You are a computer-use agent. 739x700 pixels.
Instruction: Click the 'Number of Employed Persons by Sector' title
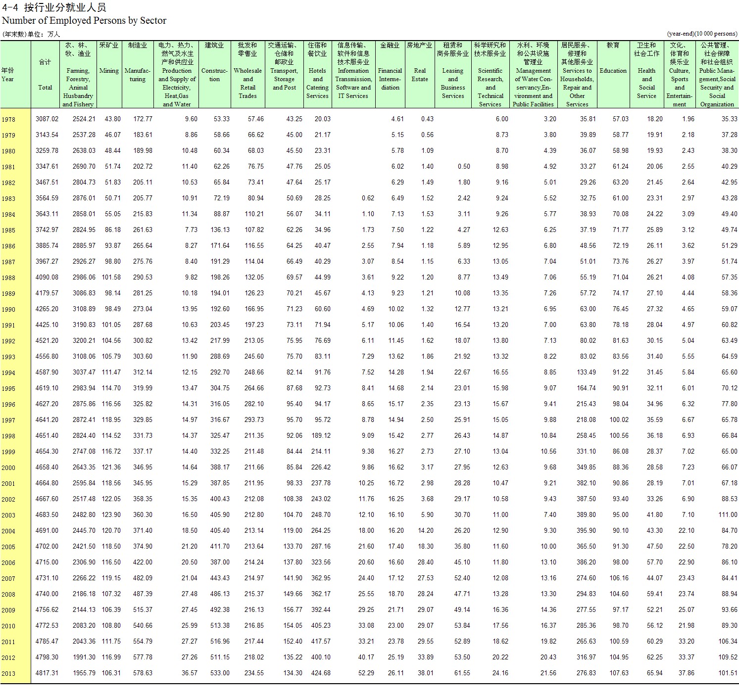(84, 21)
